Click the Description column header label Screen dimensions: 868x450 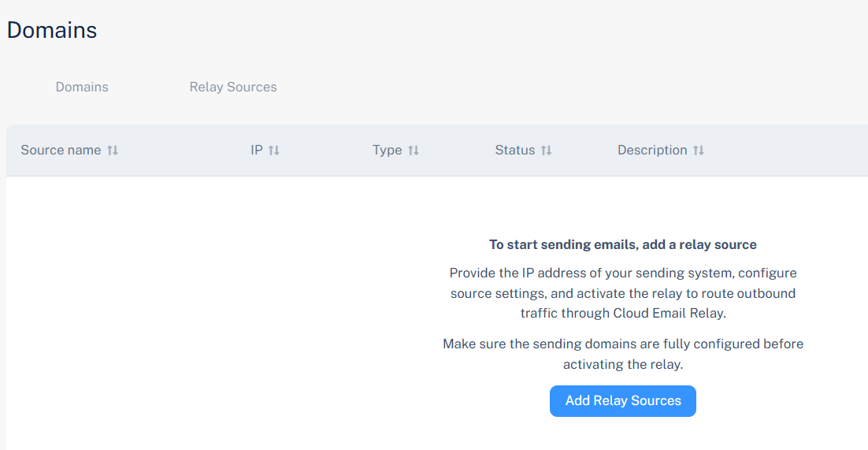[652, 150]
